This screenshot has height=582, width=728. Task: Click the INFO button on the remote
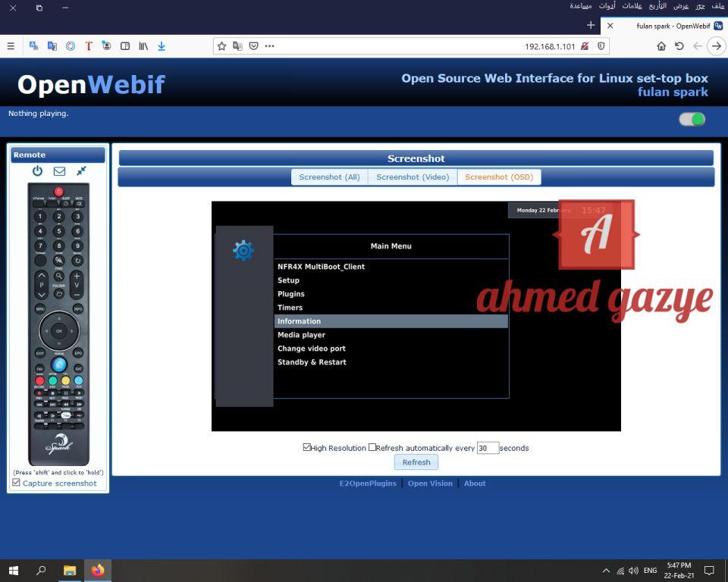click(77, 308)
